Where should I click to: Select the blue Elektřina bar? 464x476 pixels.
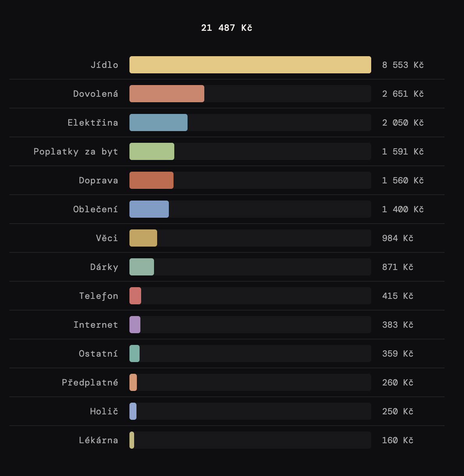click(x=158, y=123)
